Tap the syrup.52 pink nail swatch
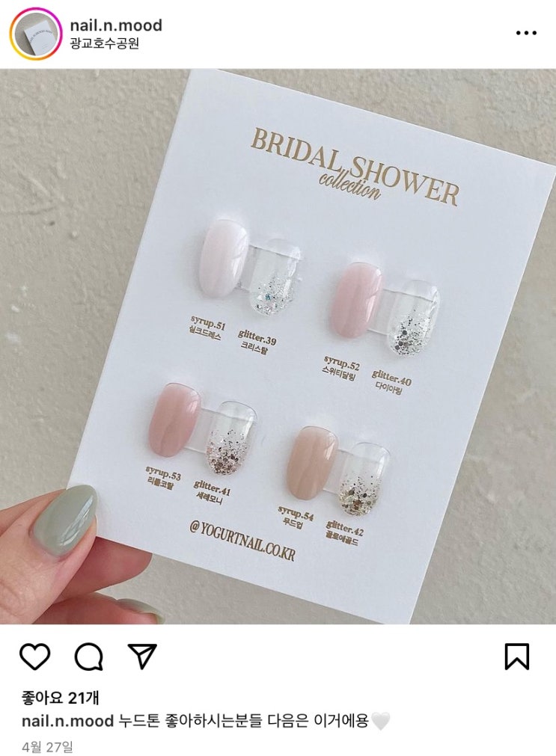This screenshot has width=556, height=756. tap(356, 300)
